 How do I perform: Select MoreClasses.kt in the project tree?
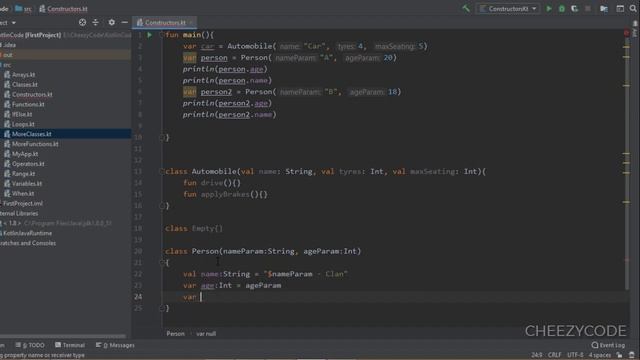[x=31, y=134]
